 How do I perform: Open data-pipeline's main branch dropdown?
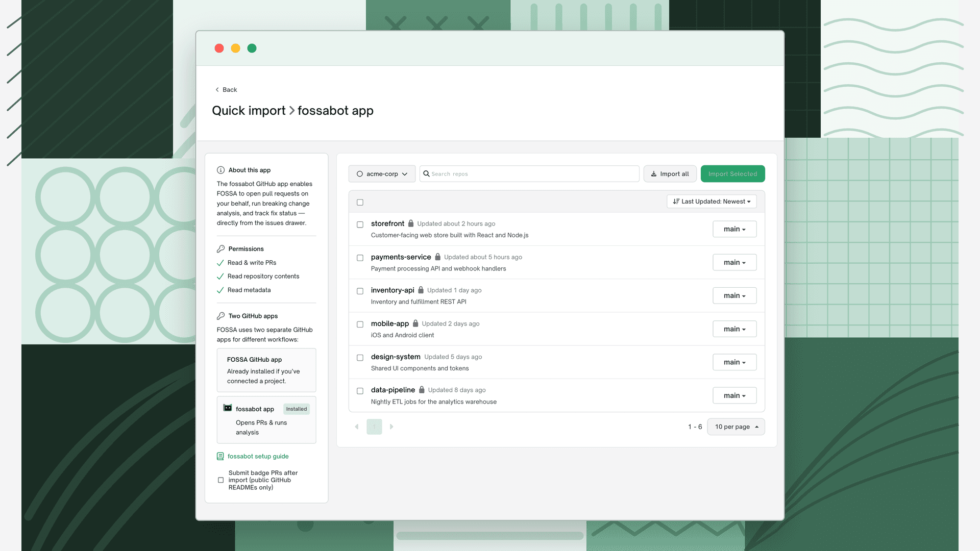tap(734, 395)
